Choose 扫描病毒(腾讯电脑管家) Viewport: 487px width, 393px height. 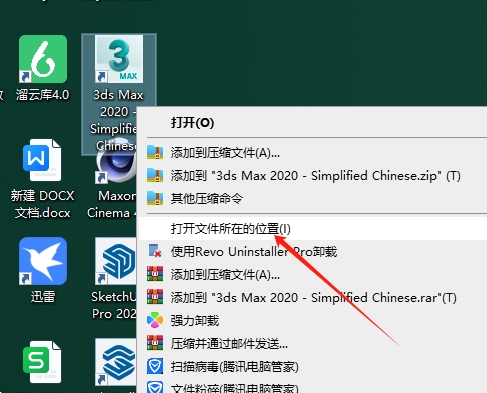pos(312,367)
